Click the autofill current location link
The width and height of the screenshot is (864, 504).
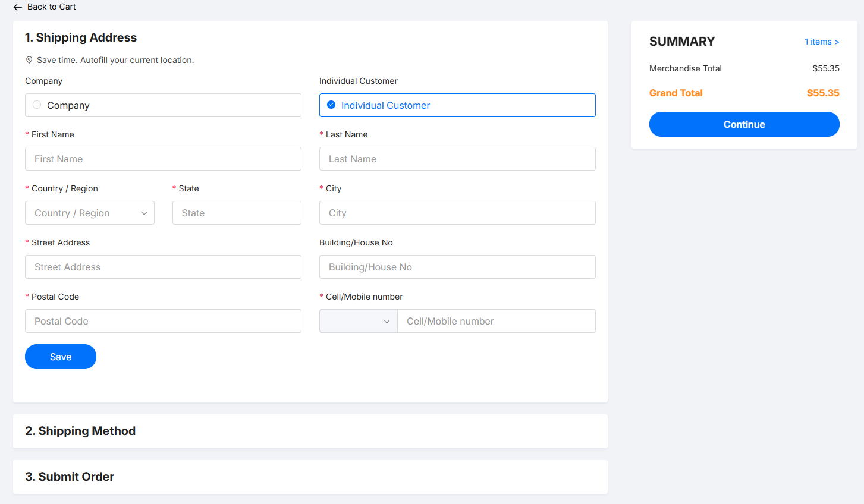(115, 60)
